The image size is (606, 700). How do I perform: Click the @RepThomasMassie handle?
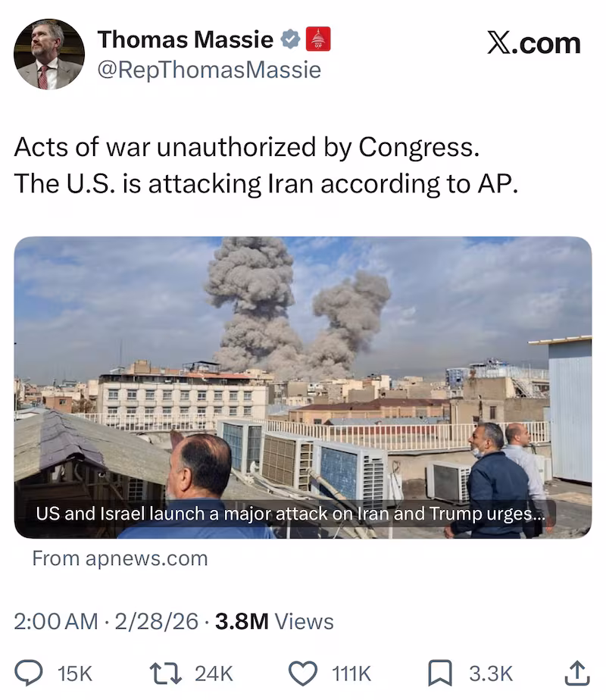point(209,70)
